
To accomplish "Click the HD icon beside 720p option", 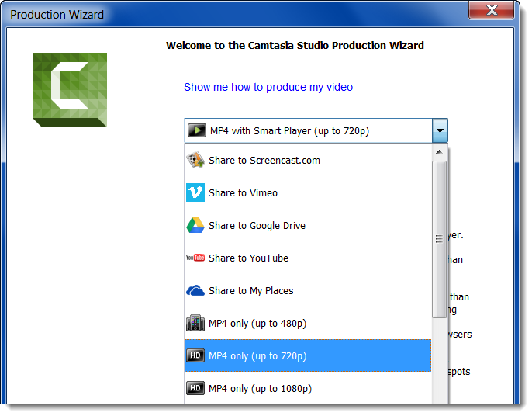I will pos(195,355).
